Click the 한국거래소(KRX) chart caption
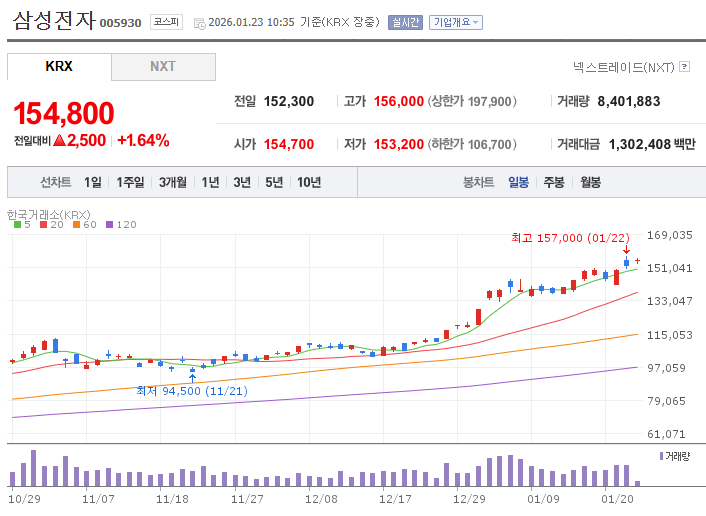 49,215
